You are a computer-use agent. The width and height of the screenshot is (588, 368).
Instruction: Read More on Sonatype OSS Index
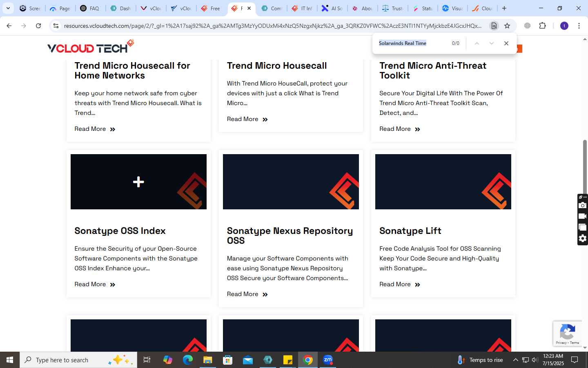95,284
